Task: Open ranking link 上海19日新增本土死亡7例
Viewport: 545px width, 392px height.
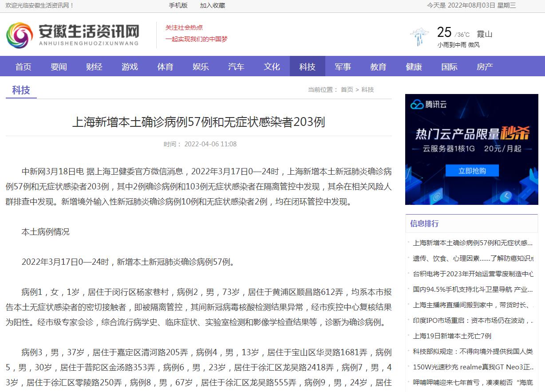Action: [452, 336]
